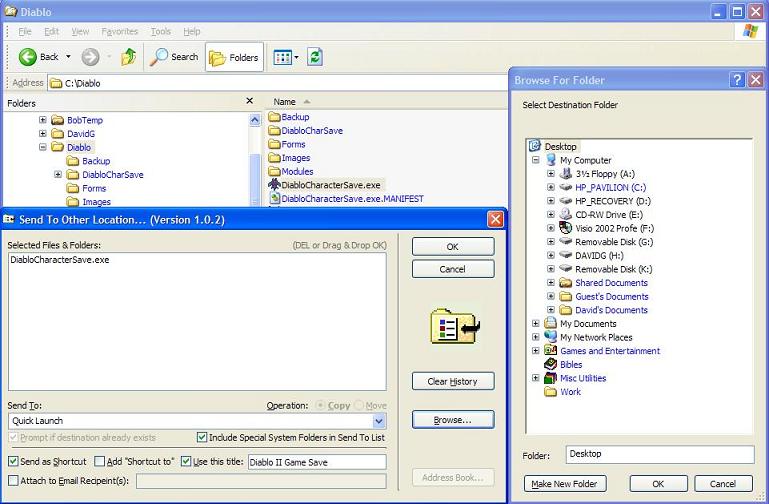The image size is (769, 504).
Task: Click the Clear History button
Action: pos(452,381)
